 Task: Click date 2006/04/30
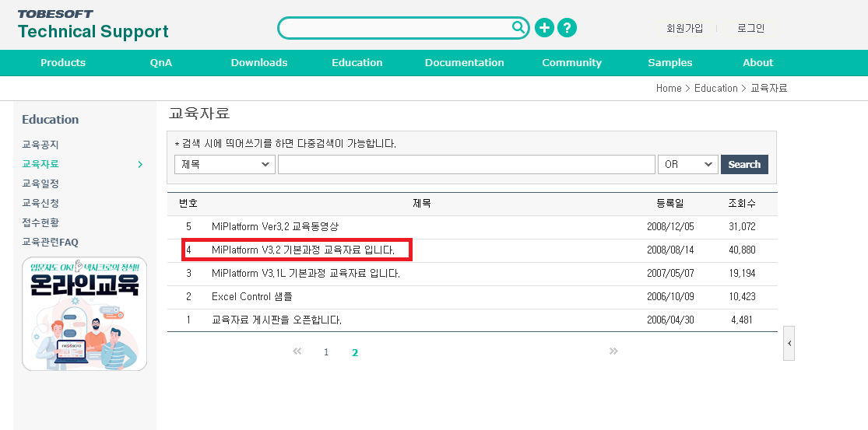pos(669,320)
